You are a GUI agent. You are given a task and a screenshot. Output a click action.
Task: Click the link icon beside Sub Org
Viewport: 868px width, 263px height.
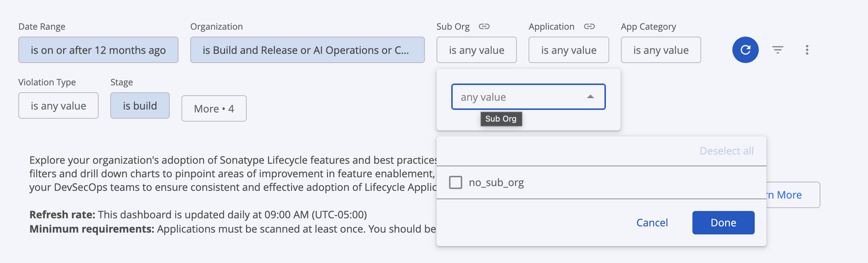tap(484, 26)
